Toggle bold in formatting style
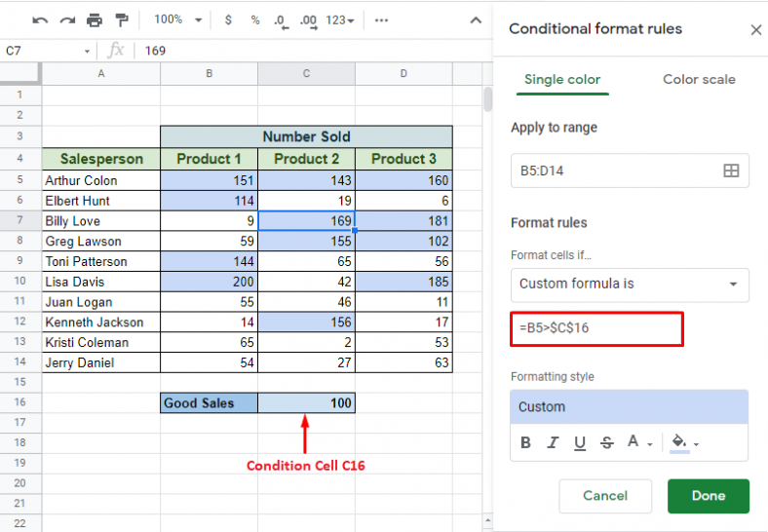This screenshot has width=768, height=532. [x=526, y=442]
